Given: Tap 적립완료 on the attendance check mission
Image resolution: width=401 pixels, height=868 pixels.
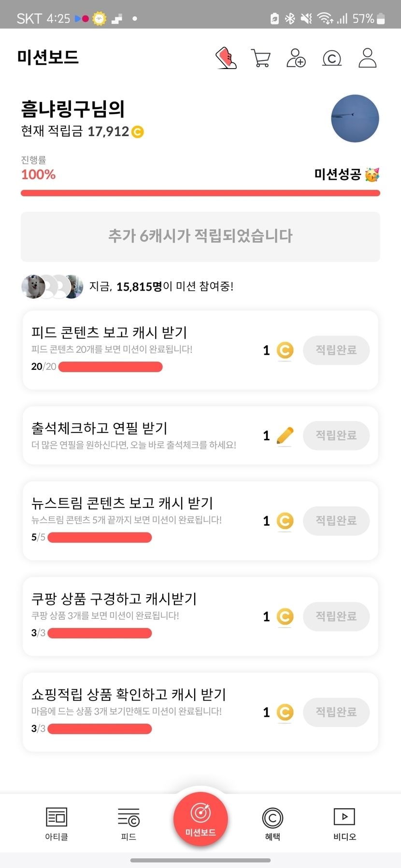Looking at the screenshot, I should 336,435.
